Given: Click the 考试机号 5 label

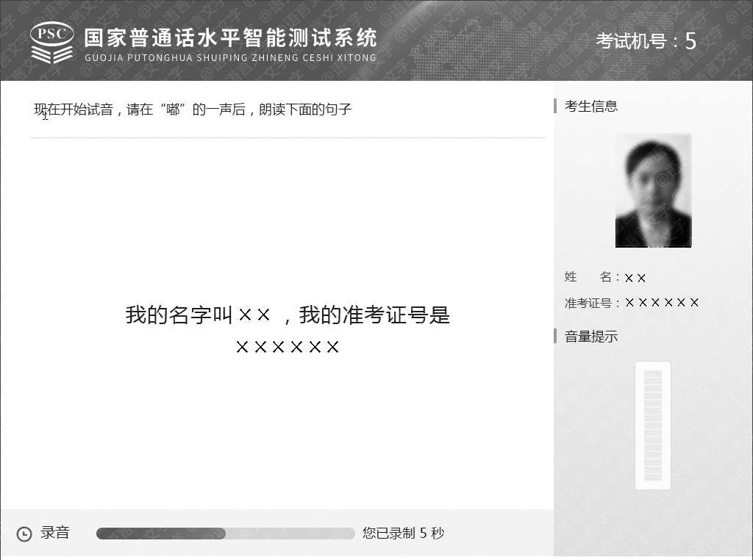Looking at the screenshot, I should coord(646,41).
